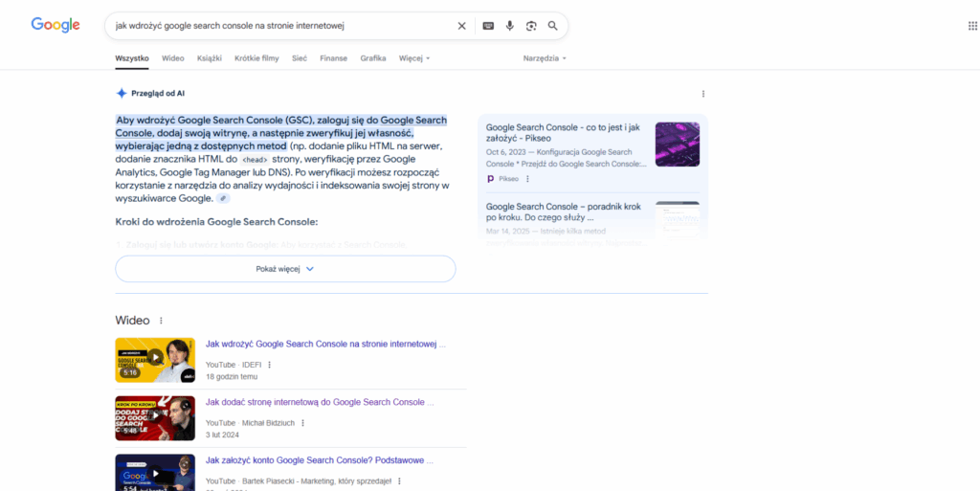Click the '3 lut 2024' date
980x491 pixels.
tap(223, 435)
